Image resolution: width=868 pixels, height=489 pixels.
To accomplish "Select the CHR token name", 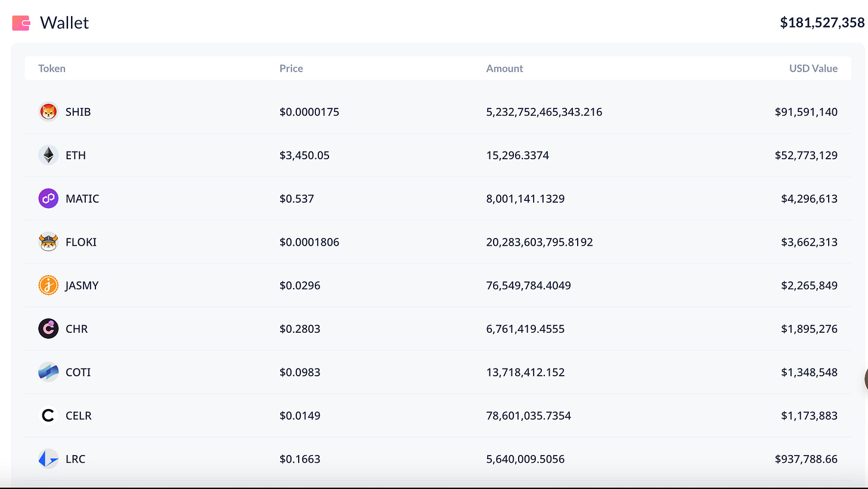I will 76,329.
